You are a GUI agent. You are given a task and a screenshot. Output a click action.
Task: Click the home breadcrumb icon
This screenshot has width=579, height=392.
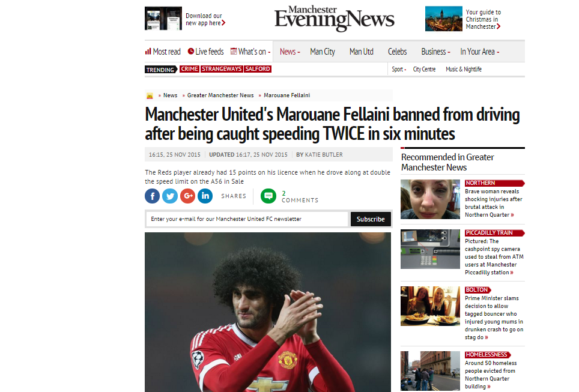coord(150,95)
